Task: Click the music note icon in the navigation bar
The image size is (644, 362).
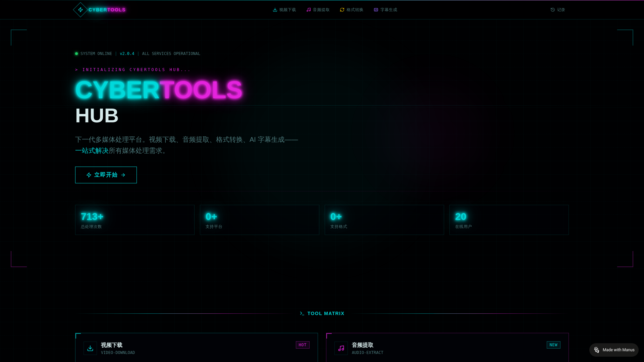Action: click(x=309, y=10)
